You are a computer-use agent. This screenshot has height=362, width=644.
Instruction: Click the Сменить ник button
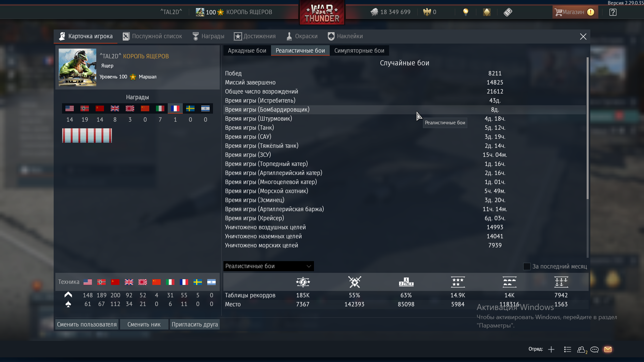pyautogui.click(x=144, y=324)
